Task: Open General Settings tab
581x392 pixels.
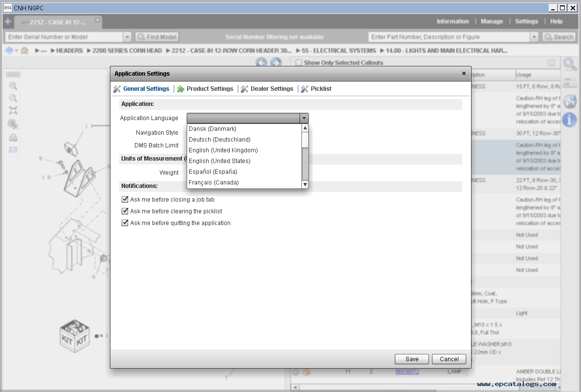Action: coord(146,89)
